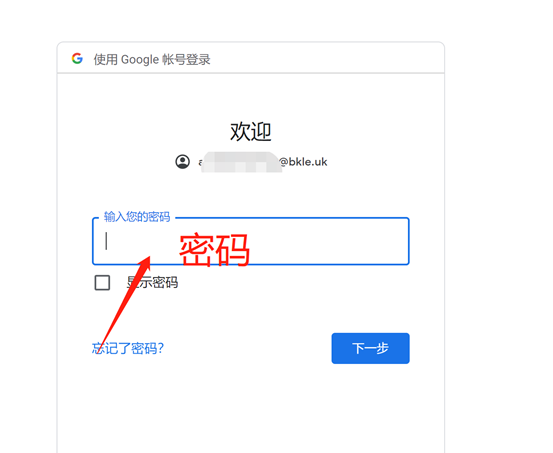Click the blue 下一步 button
This screenshot has width=553, height=453.
pos(370,348)
